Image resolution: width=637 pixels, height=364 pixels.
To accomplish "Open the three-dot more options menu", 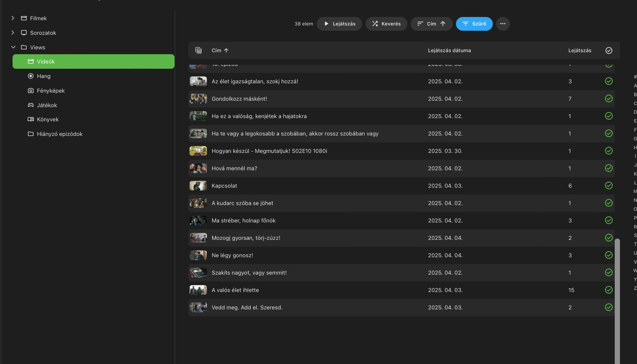I will [503, 24].
